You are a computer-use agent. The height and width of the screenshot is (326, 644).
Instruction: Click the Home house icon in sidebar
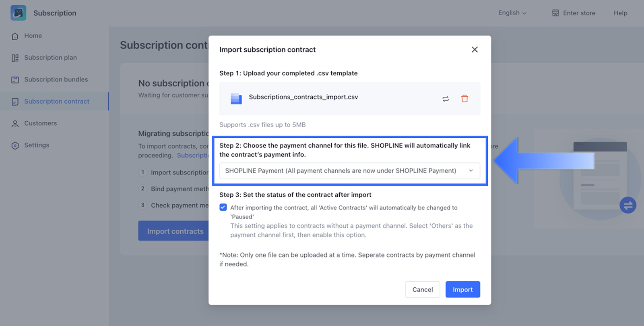(x=15, y=36)
